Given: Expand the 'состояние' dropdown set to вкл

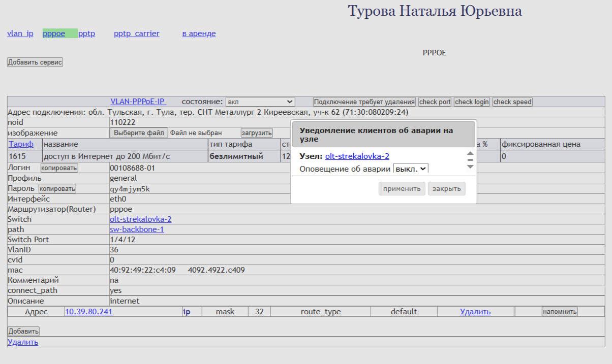Looking at the screenshot, I should click(260, 102).
